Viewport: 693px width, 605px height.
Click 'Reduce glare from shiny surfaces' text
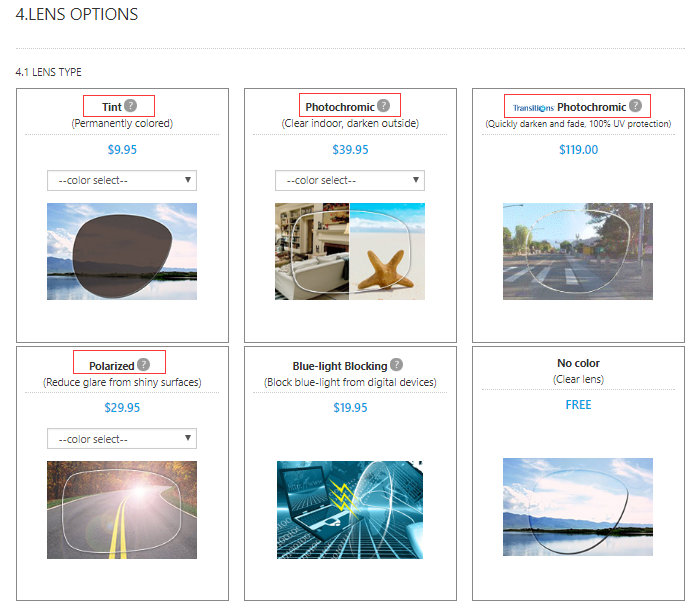point(122,382)
